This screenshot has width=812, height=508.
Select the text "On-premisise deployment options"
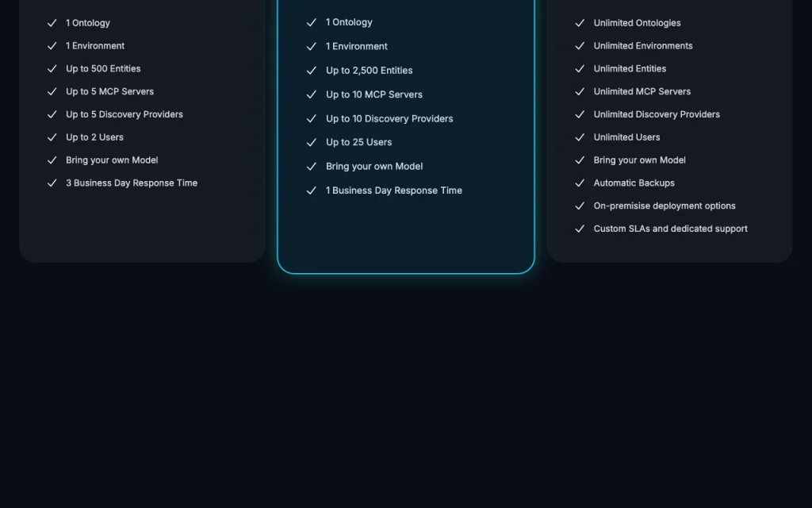click(x=665, y=206)
